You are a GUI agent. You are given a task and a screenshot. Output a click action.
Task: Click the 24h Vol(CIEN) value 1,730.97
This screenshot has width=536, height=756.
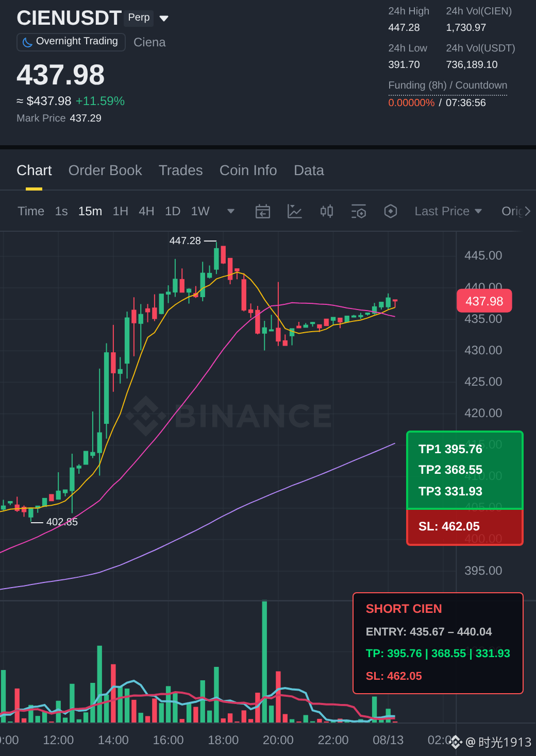click(x=466, y=27)
